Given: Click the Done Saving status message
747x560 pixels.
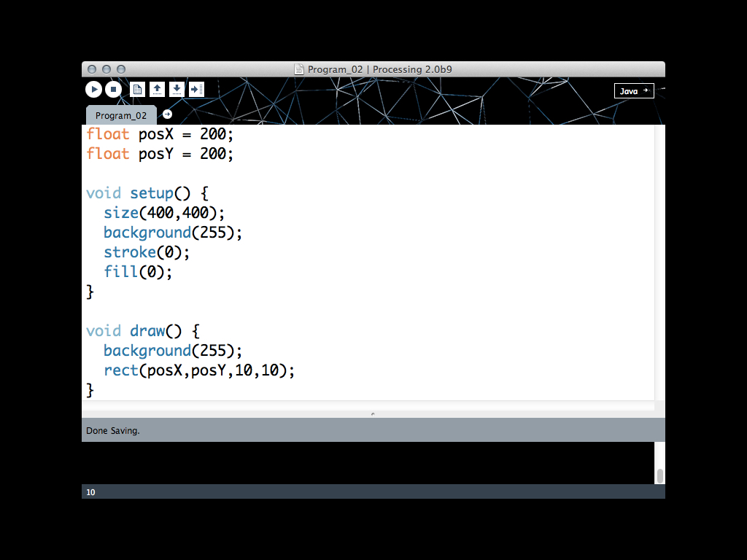Looking at the screenshot, I should [113, 431].
